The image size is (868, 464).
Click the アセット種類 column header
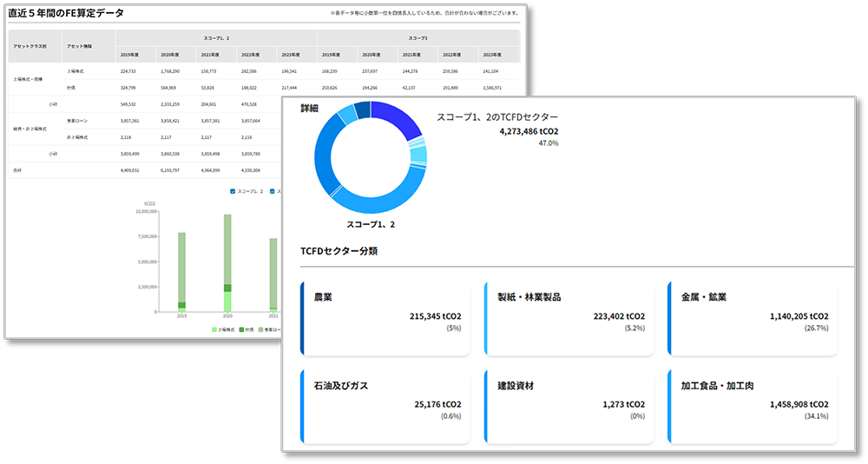click(77, 45)
